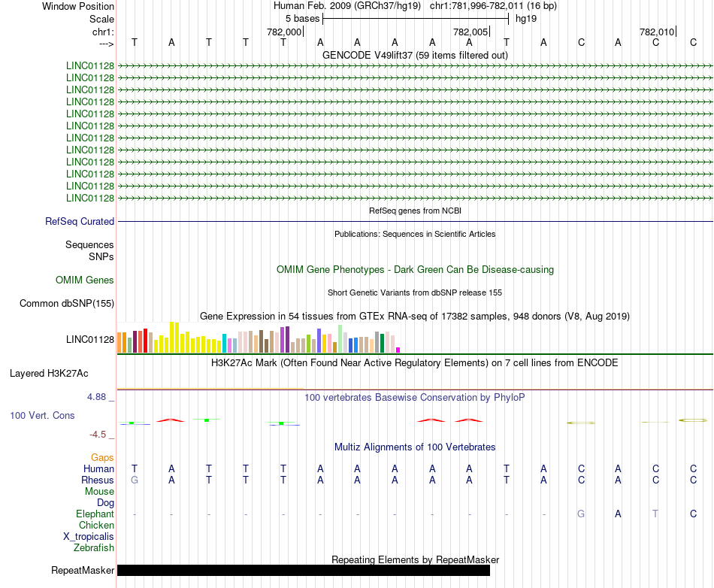Open Multiz Alignments of 100 Vertebrates title
Screen dimensions: 714x588
coord(415,447)
